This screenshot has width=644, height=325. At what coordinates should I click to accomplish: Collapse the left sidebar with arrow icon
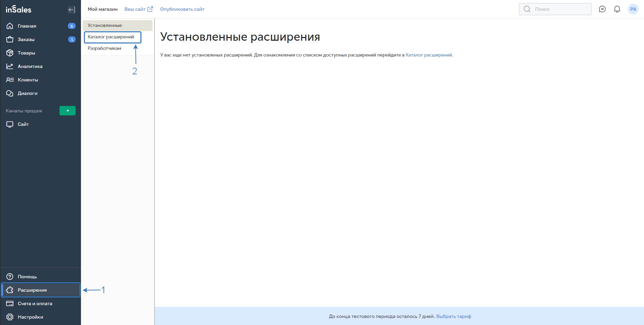point(72,9)
